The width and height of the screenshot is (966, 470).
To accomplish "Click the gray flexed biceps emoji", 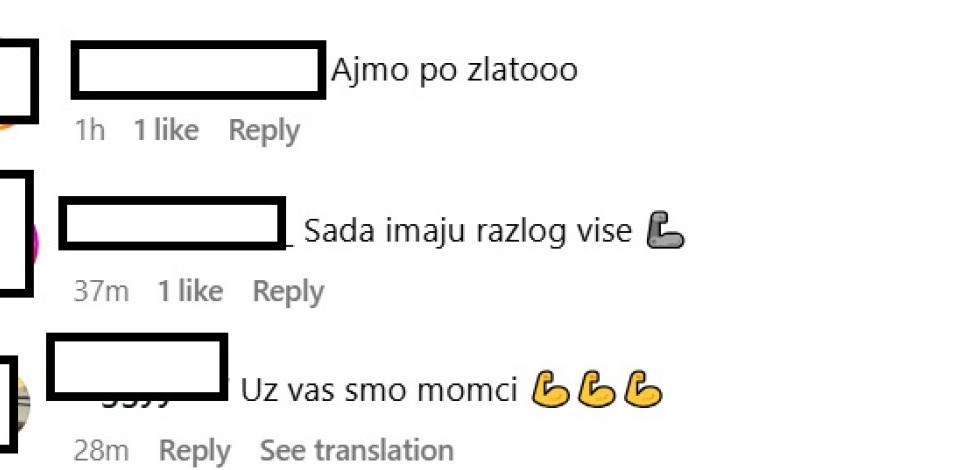I will coord(665,230).
